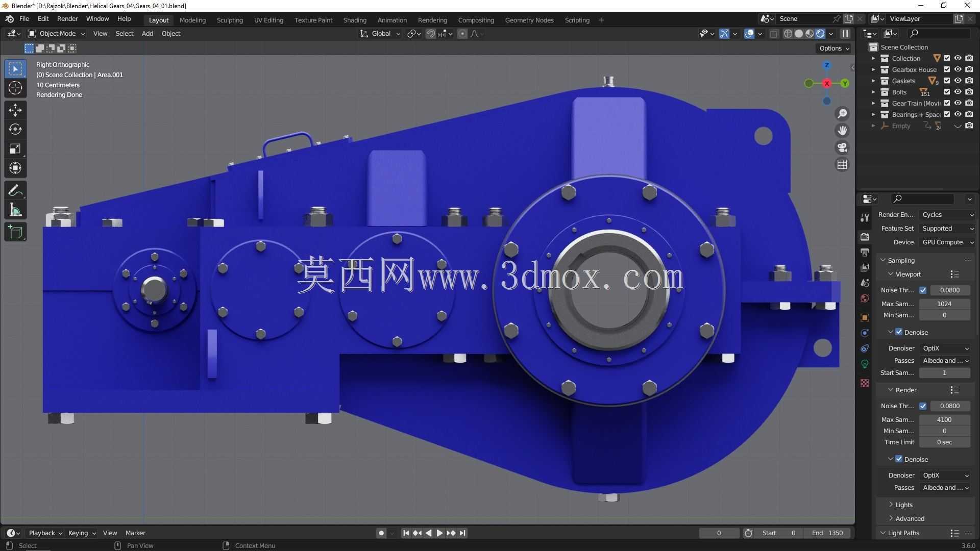Switch to solid viewport shading

pyautogui.click(x=799, y=34)
